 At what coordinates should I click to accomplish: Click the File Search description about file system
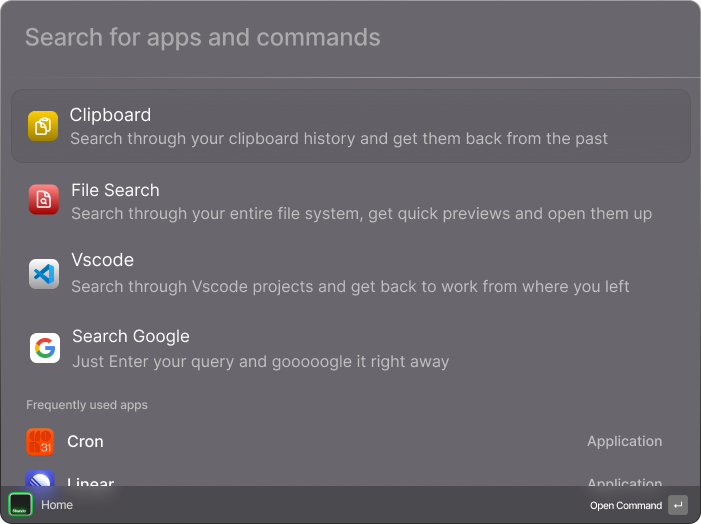[361, 214]
